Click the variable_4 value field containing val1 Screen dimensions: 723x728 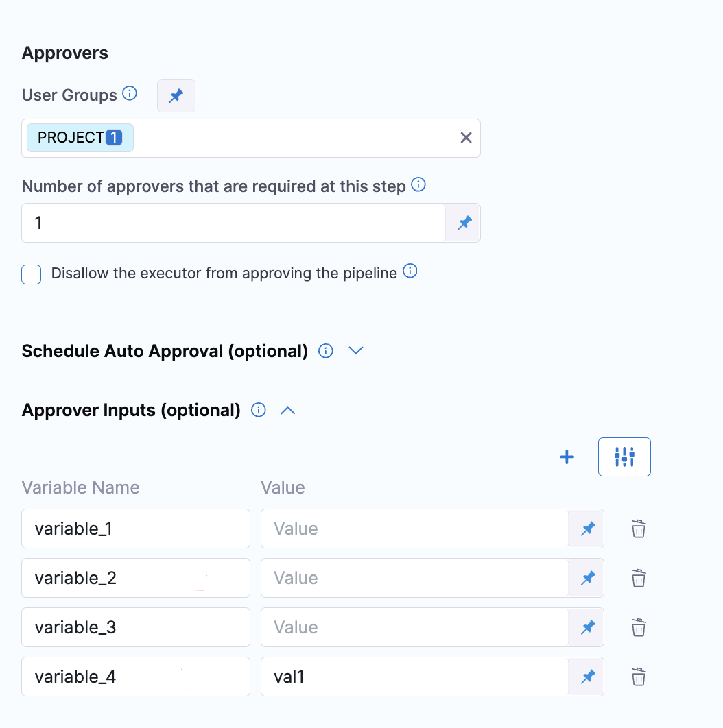tap(414, 677)
